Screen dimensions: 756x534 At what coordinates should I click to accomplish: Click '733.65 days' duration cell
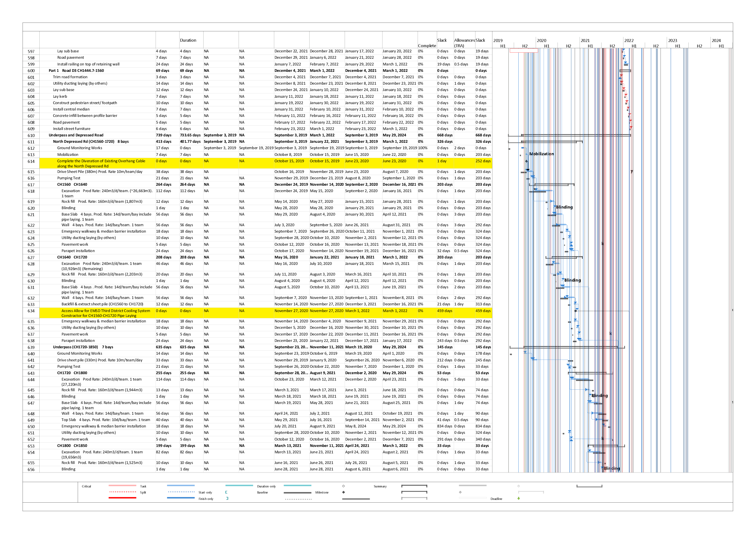coord(190,135)
